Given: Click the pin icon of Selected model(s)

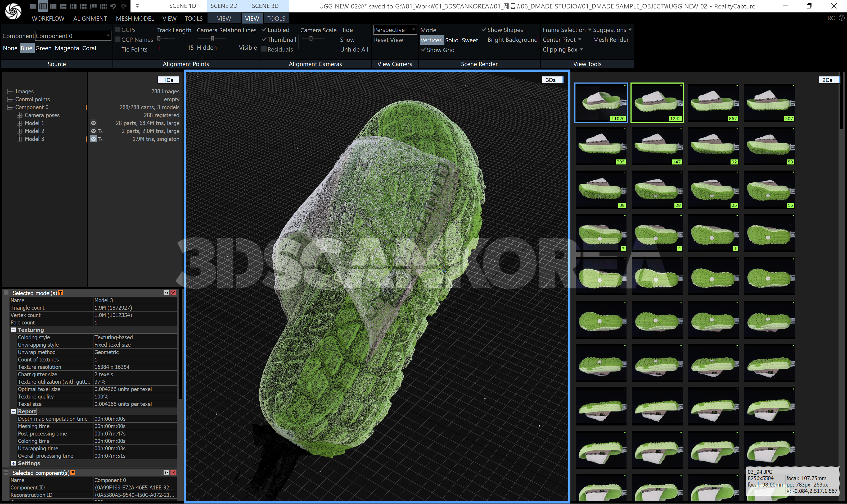Looking at the screenshot, I should pyautogui.click(x=61, y=293).
